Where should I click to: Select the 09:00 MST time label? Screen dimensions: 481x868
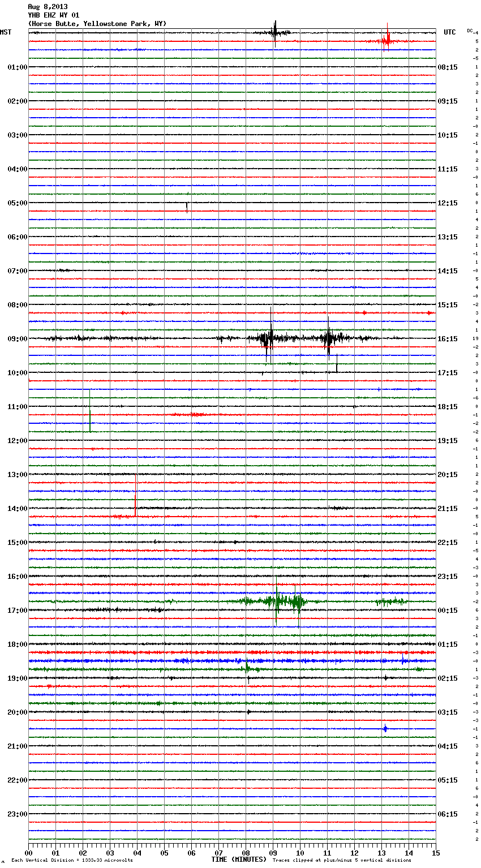tap(17, 339)
